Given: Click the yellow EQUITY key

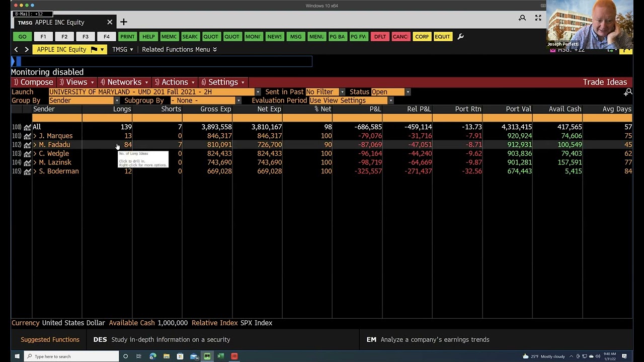Looking at the screenshot, I should coord(442,37).
